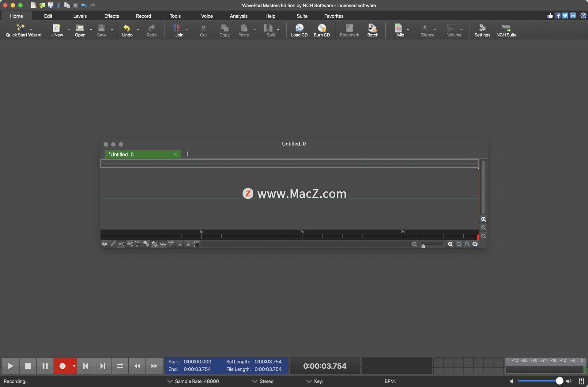588x387 pixels.
Task: Expand the Open dropdown arrow
Action: (91, 29)
